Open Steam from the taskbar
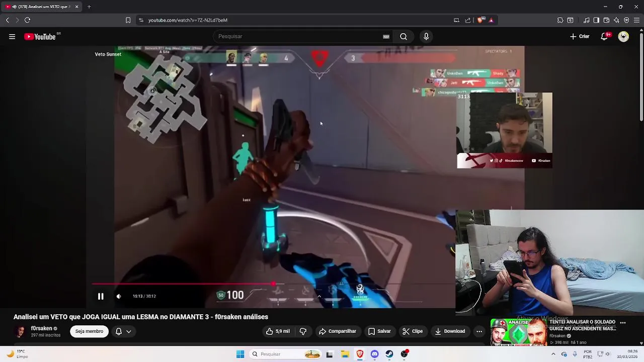Viewport: 644px width, 362px height. pos(389,354)
